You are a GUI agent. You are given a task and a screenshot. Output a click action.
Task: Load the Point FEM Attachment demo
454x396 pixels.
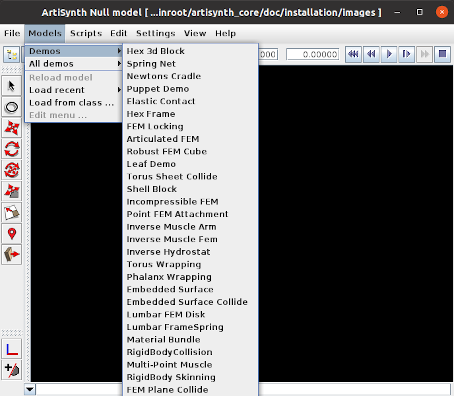click(191, 214)
